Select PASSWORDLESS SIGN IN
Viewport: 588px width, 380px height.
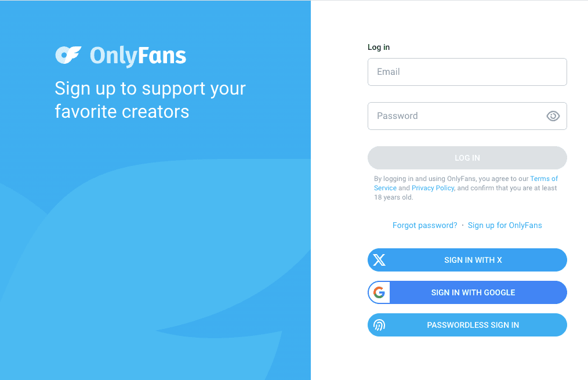[x=473, y=325]
